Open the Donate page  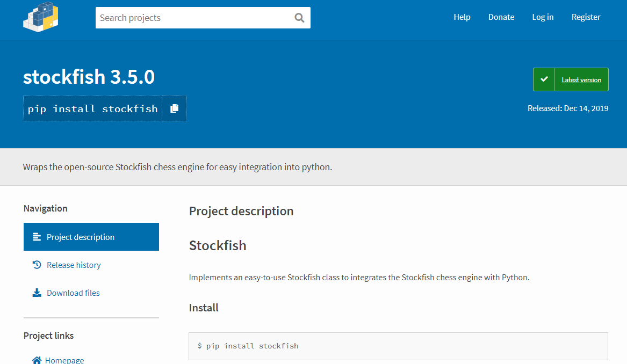tap(501, 17)
